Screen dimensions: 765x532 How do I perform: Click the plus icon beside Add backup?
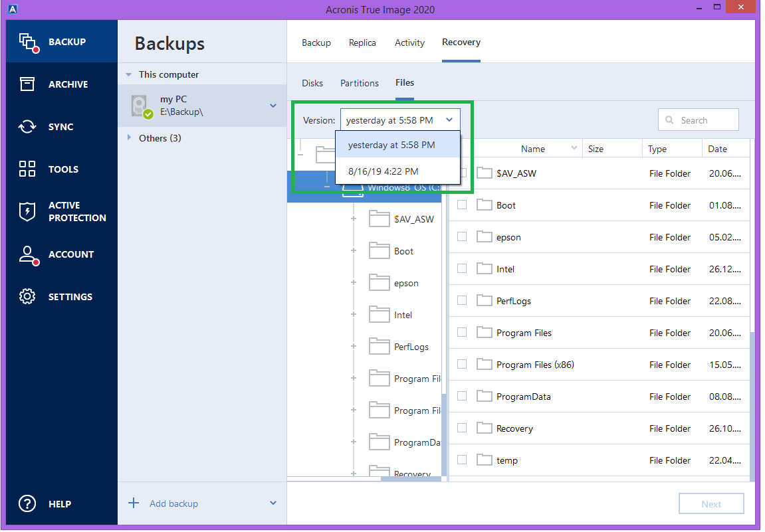tap(134, 503)
